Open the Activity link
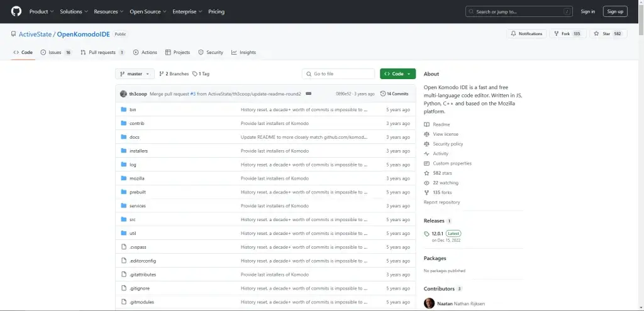The height and width of the screenshot is (311, 644). click(436, 153)
